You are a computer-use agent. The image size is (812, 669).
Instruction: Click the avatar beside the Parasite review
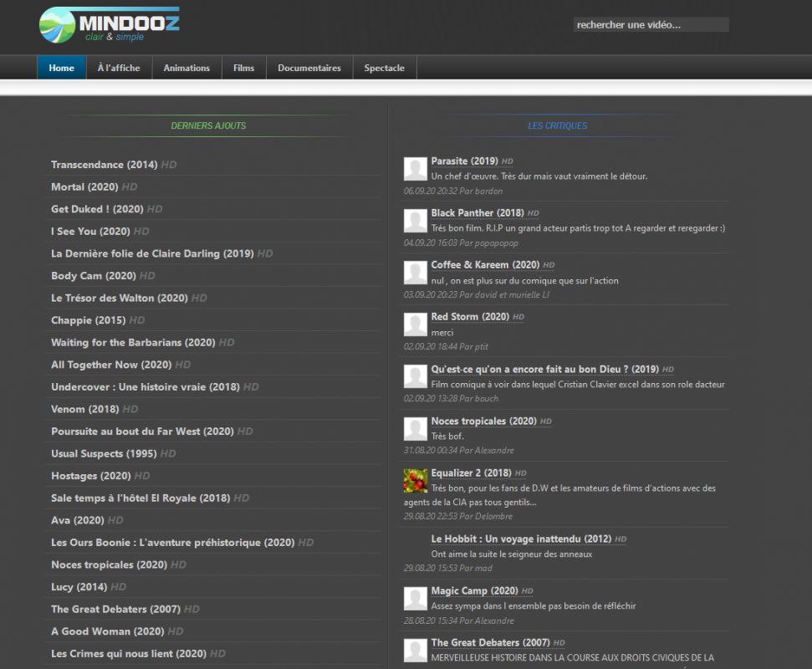(416, 169)
